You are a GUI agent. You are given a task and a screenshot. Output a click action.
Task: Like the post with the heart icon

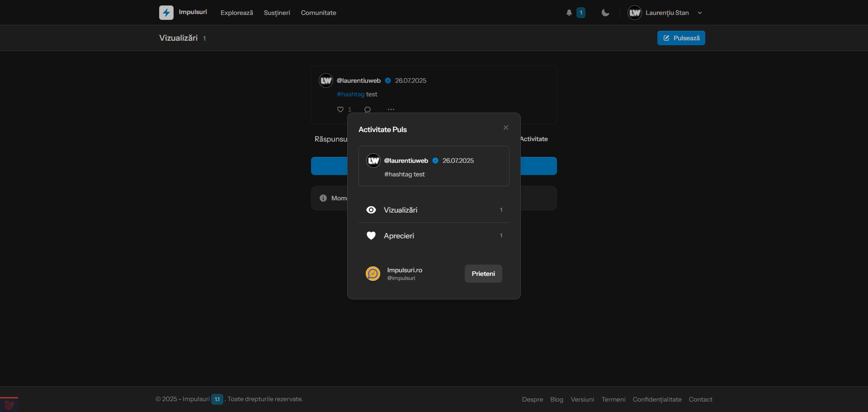click(340, 109)
